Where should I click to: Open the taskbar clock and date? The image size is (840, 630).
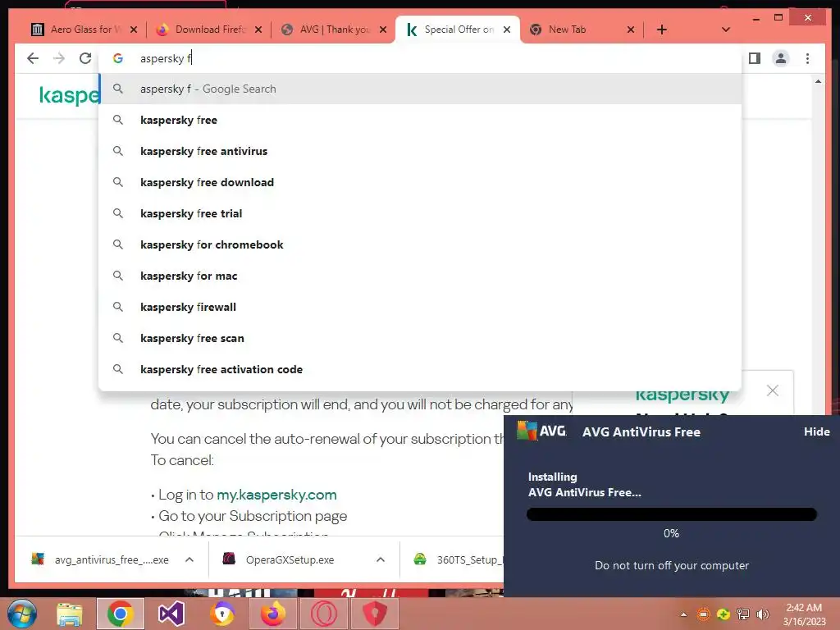[804, 614]
